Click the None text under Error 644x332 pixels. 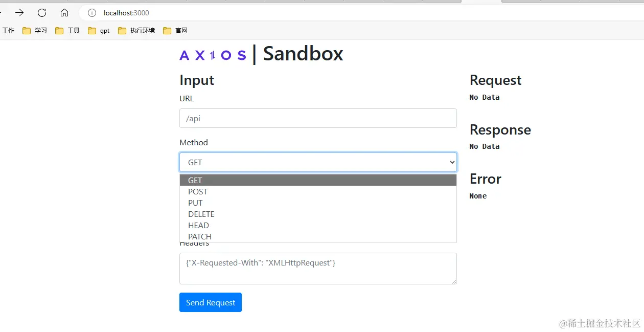click(x=478, y=196)
